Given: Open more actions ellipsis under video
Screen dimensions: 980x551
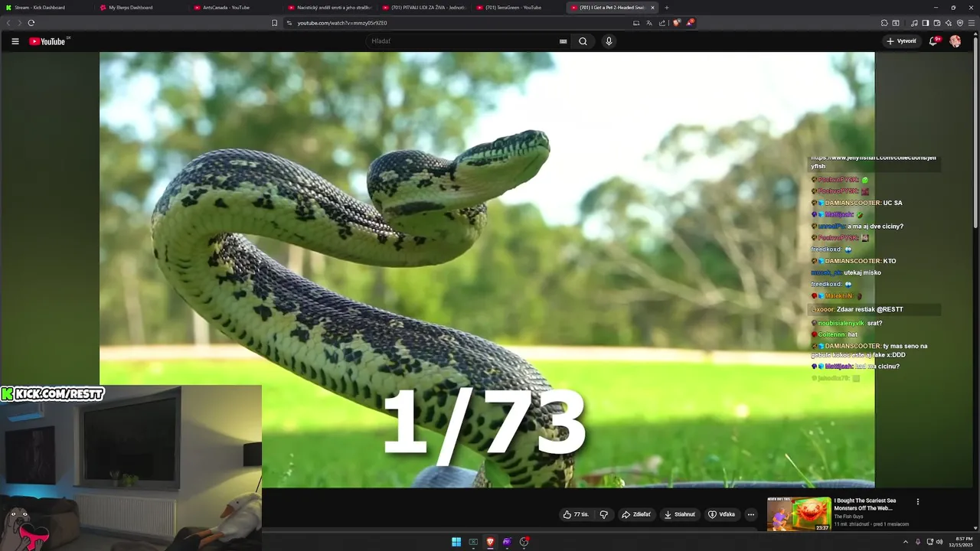Looking at the screenshot, I should [x=751, y=514].
